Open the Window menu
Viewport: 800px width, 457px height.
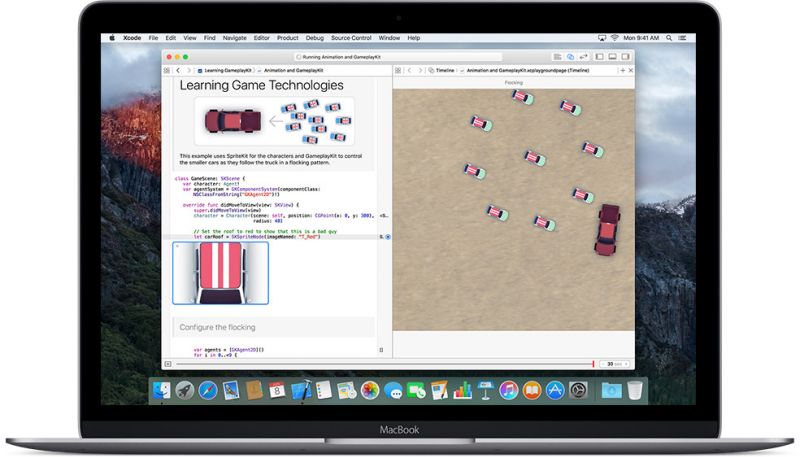click(x=389, y=38)
